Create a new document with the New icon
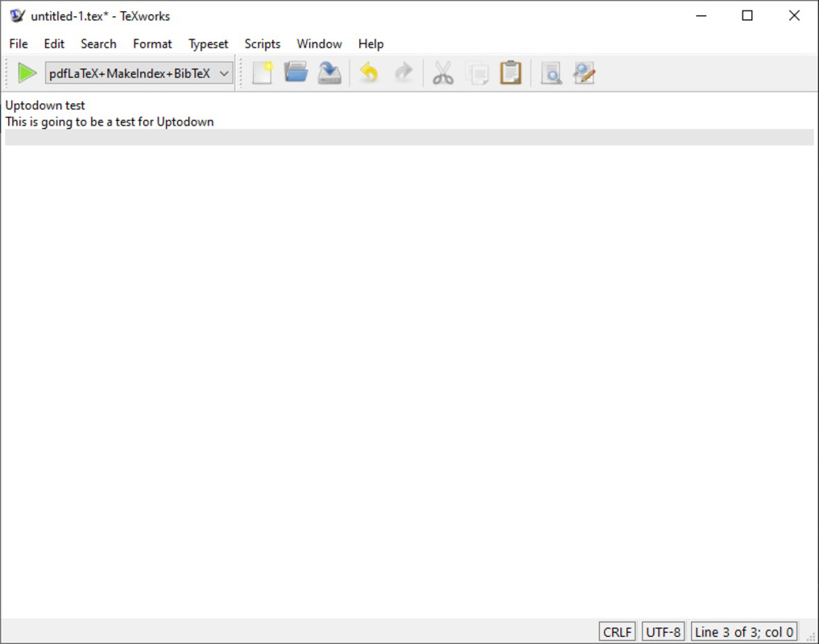 point(263,73)
